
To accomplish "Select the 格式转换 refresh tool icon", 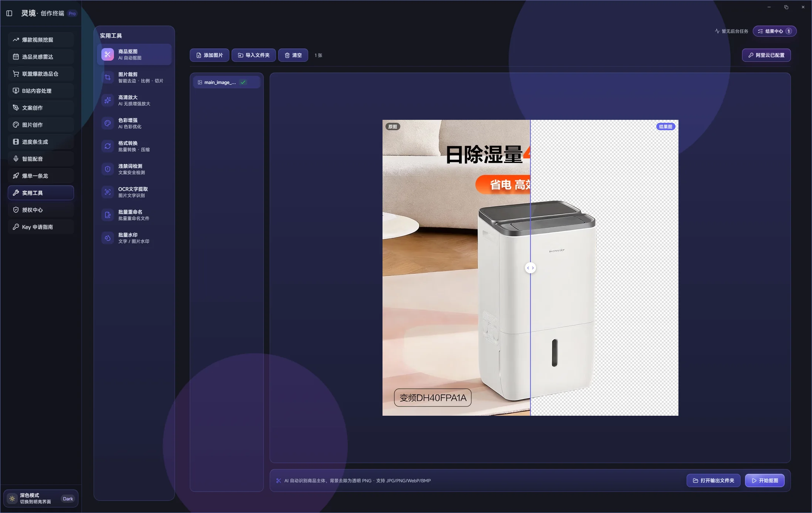I will coord(108,146).
